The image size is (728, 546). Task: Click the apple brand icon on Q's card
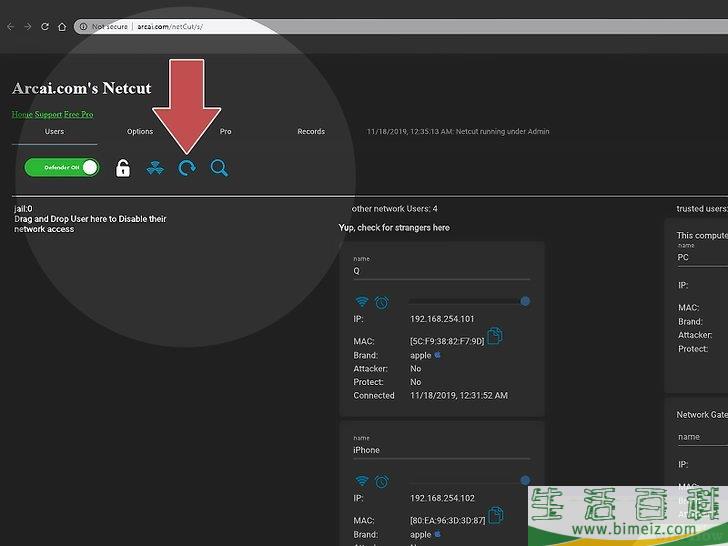(x=437, y=355)
